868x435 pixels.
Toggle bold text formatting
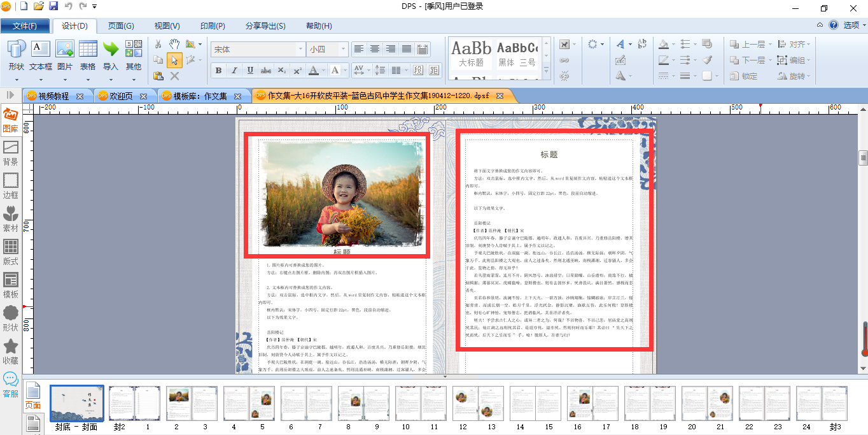click(x=218, y=70)
